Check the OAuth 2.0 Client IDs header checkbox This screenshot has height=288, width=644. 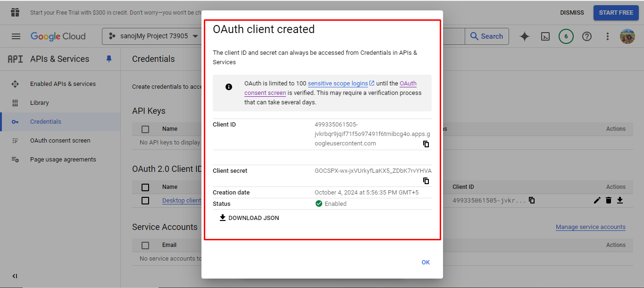[x=145, y=187]
